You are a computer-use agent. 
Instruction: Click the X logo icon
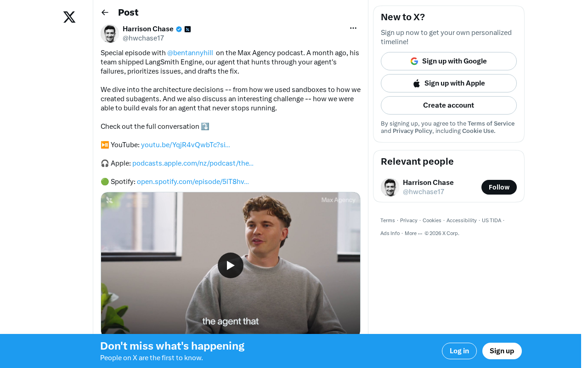(x=69, y=17)
